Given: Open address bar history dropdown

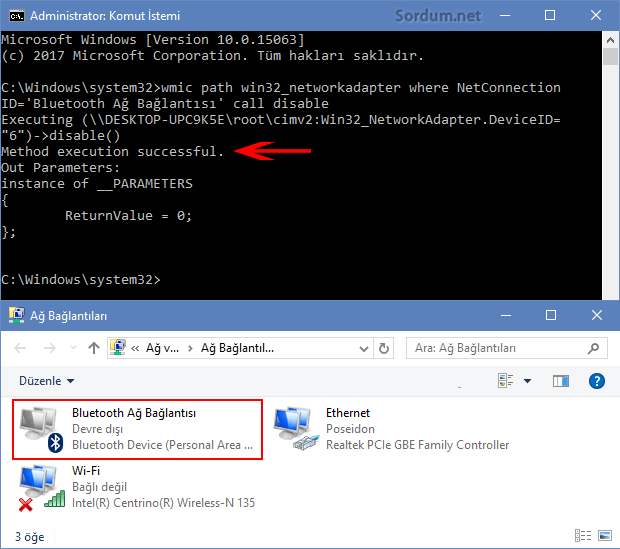Looking at the screenshot, I should 364,348.
